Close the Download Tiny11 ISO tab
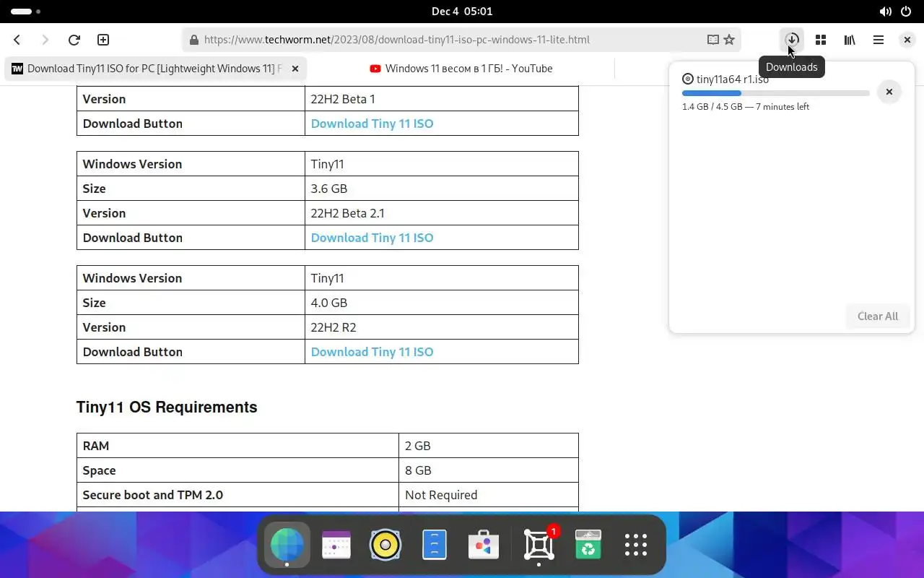This screenshot has height=578, width=924. coord(295,69)
